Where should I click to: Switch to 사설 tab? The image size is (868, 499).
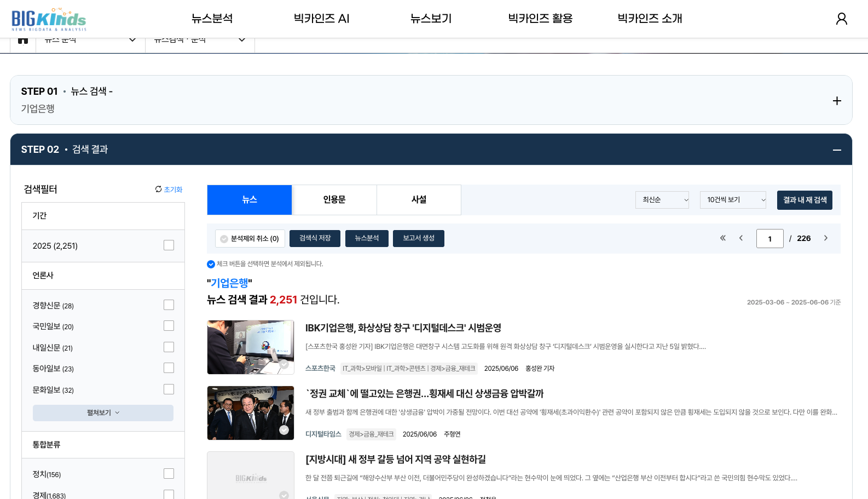pyautogui.click(x=419, y=200)
